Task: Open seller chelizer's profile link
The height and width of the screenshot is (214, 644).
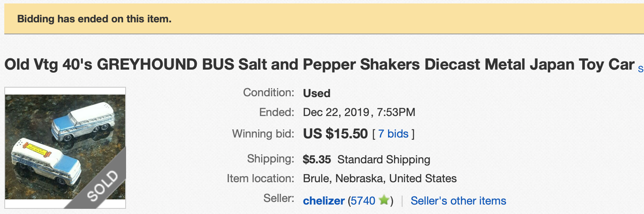Action: pyautogui.click(x=324, y=201)
